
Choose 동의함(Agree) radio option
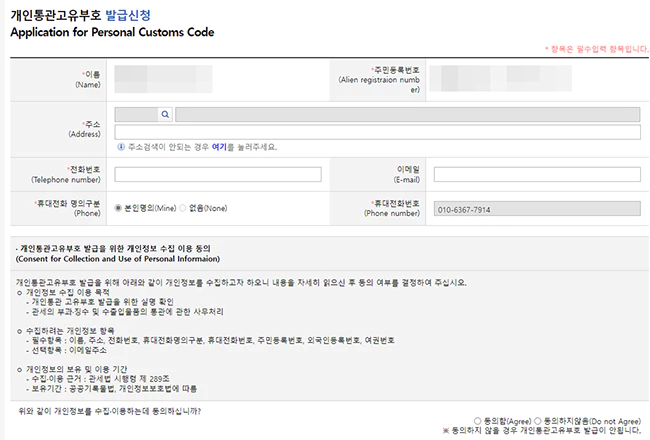[x=478, y=421]
